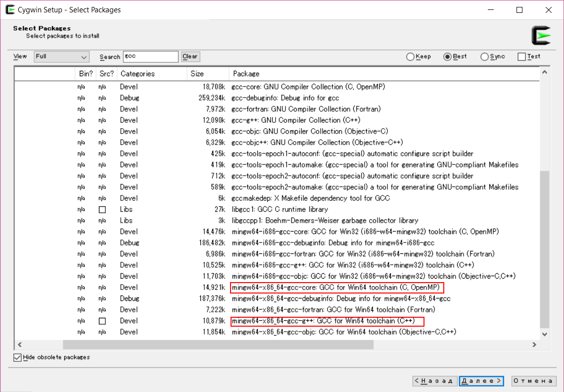Sort by the Size column header

pos(197,74)
